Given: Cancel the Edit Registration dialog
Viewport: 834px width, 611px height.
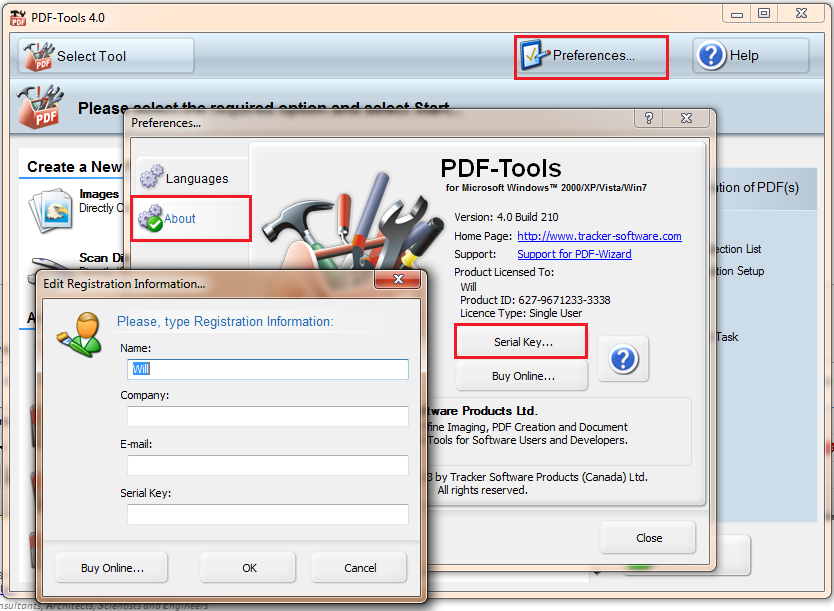Looking at the screenshot, I should pos(359,567).
